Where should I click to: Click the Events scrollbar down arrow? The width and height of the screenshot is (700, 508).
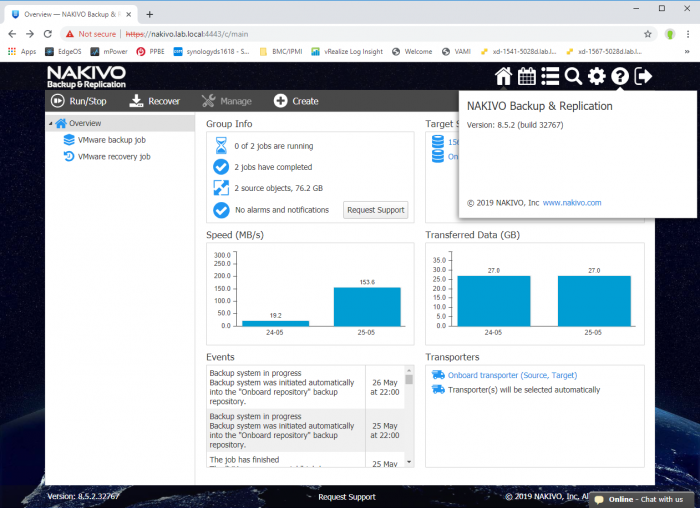[x=409, y=462]
